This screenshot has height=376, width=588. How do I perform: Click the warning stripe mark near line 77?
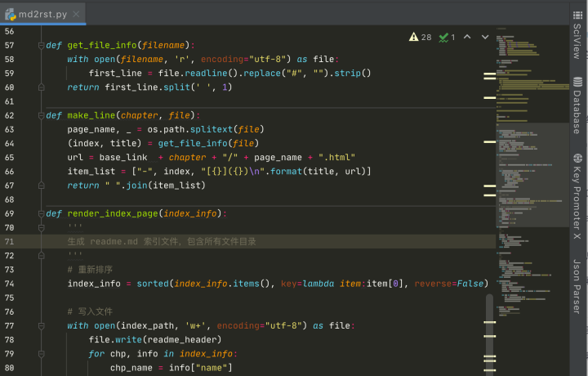(490, 322)
